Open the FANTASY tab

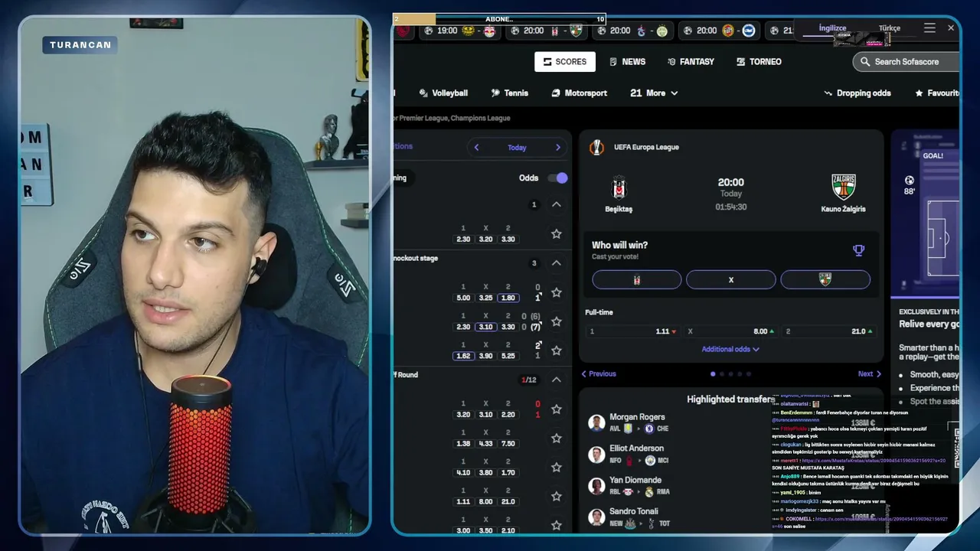pyautogui.click(x=691, y=62)
